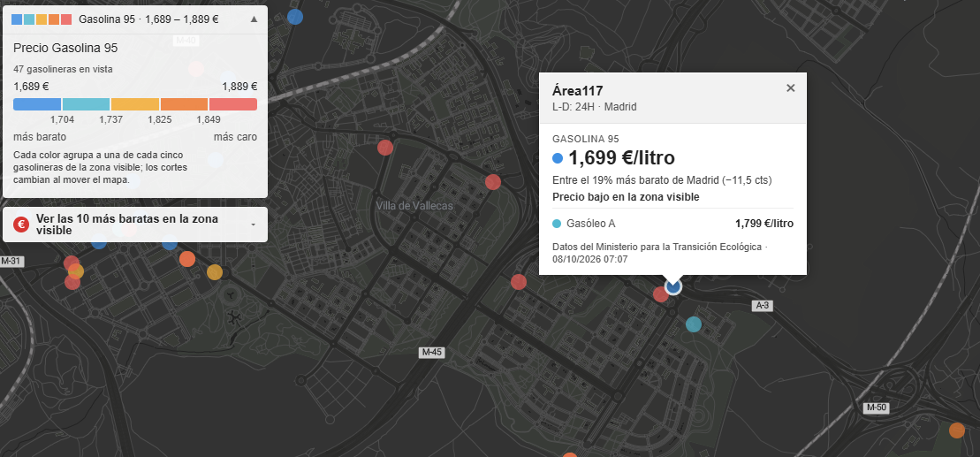The image size is (980, 457).
Task: Click the '1,825' legend cutoff value
Action: 159,119
